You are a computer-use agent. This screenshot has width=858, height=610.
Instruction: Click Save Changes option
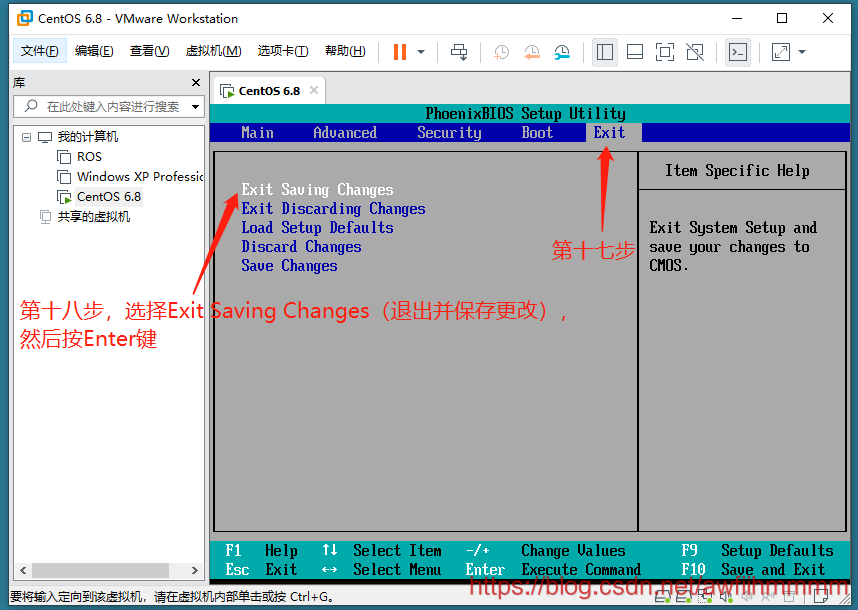[x=289, y=266]
